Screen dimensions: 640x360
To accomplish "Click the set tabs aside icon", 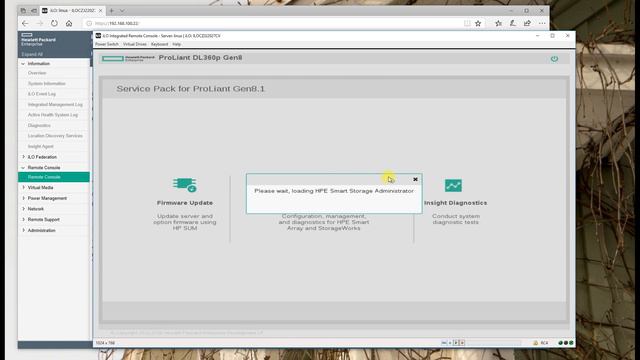I will point(33,11).
